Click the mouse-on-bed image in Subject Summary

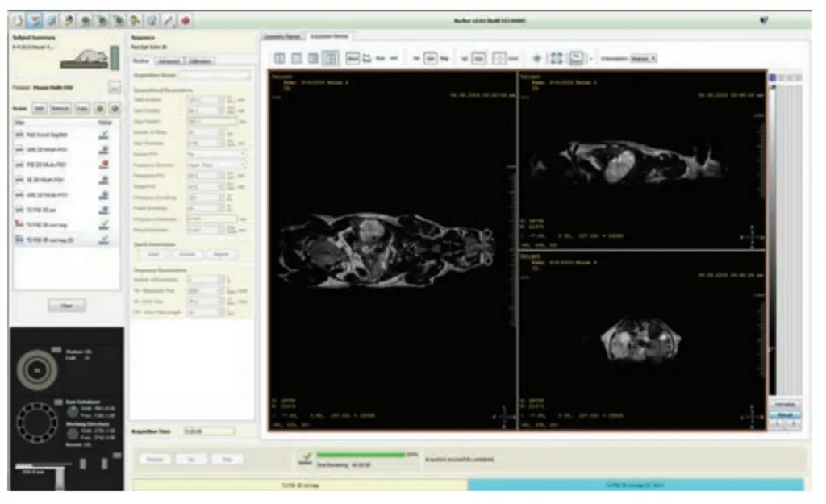(x=90, y=58)
